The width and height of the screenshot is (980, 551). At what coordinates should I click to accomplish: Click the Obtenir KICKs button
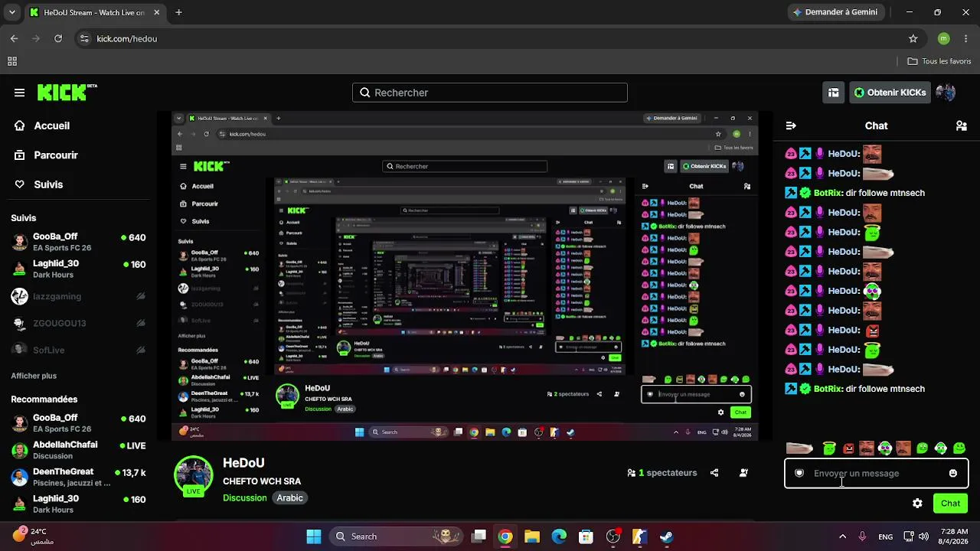pos(890,93)
